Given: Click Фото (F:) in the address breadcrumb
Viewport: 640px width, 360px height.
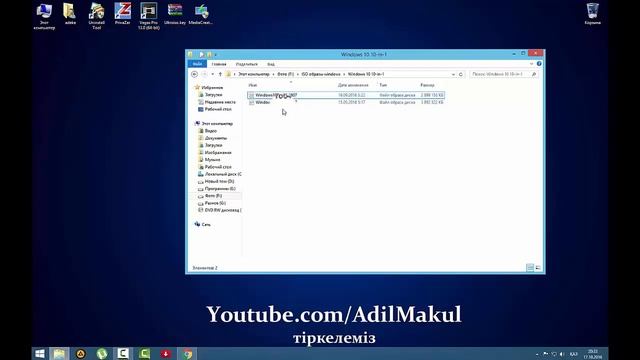Looking at the screenshot, I should click(286, 74).
